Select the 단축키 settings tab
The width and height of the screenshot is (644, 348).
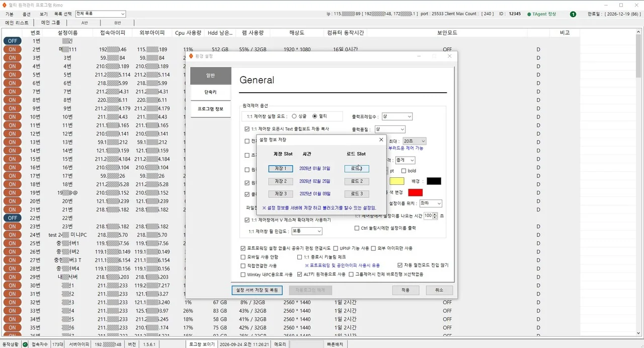[x=210, y=93]
